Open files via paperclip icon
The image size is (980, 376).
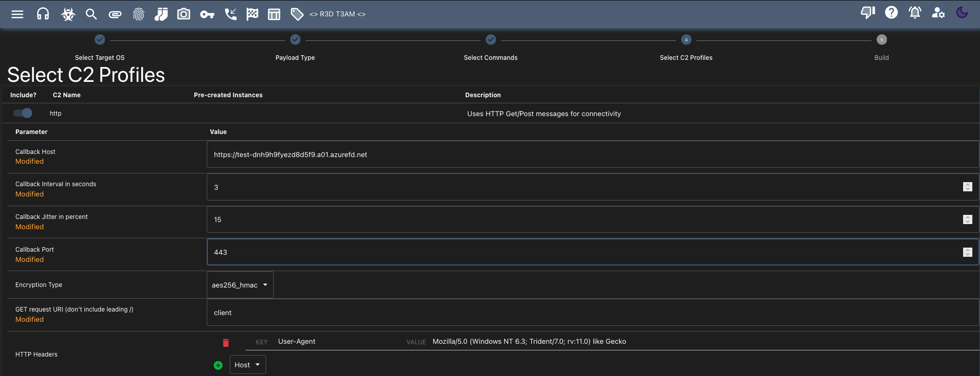[x=115, y=14]
